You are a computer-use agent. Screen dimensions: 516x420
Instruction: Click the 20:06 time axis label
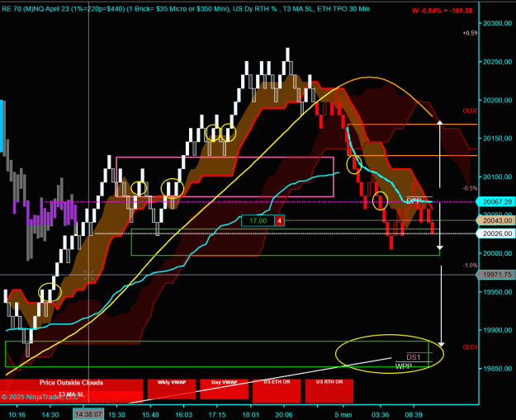point(284,415)
